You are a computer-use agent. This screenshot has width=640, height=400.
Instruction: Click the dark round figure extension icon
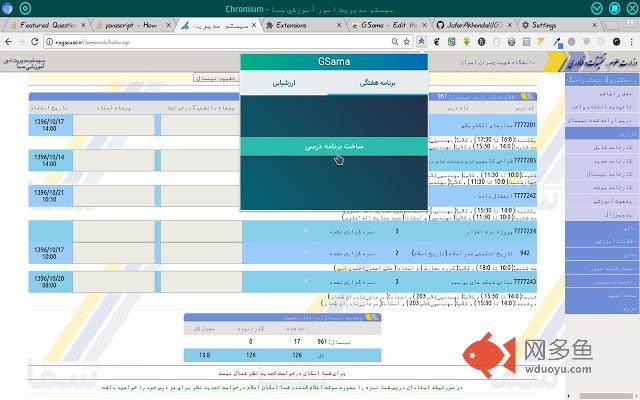tap(482, 41)
